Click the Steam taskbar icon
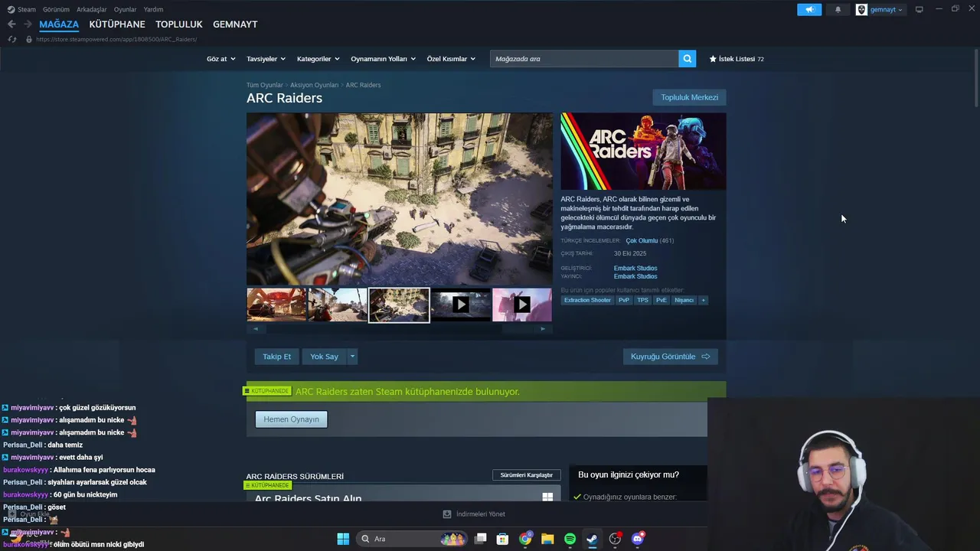 [x=592, y=539]
